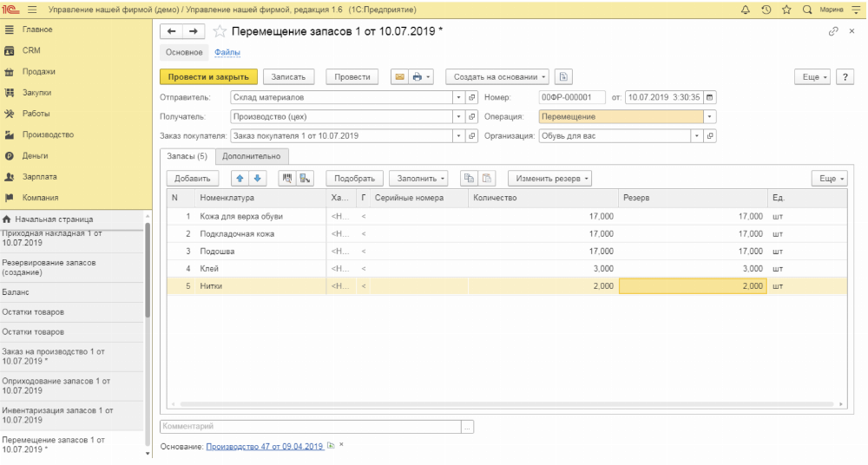This screenshot has width=868, height=465.
Task: Navigate forward with the right arrow
Action: [194, 31]
